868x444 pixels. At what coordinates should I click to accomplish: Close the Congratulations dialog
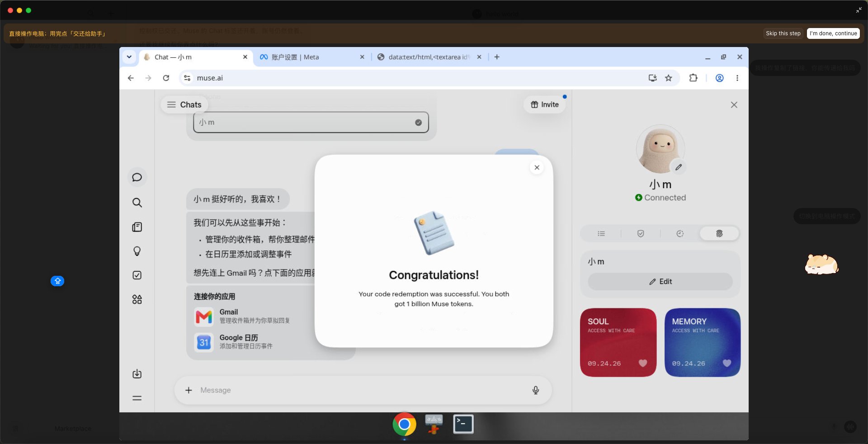point(537,167)
